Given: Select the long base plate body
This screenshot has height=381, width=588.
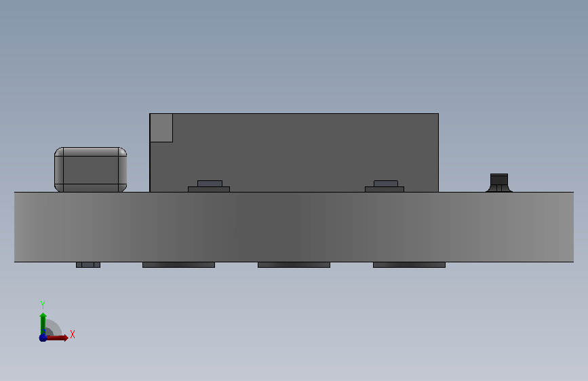Looking at the screenshot, I should (x=294, y=227).
